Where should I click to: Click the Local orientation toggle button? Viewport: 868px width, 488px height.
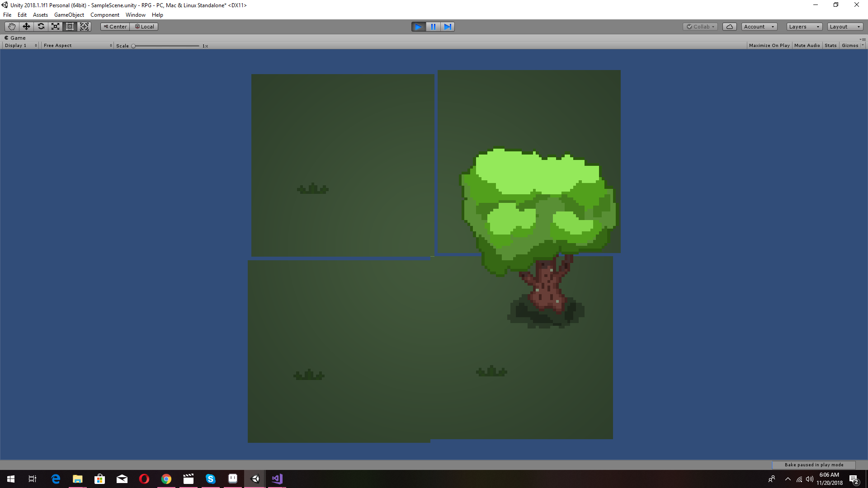pos(144,26)
